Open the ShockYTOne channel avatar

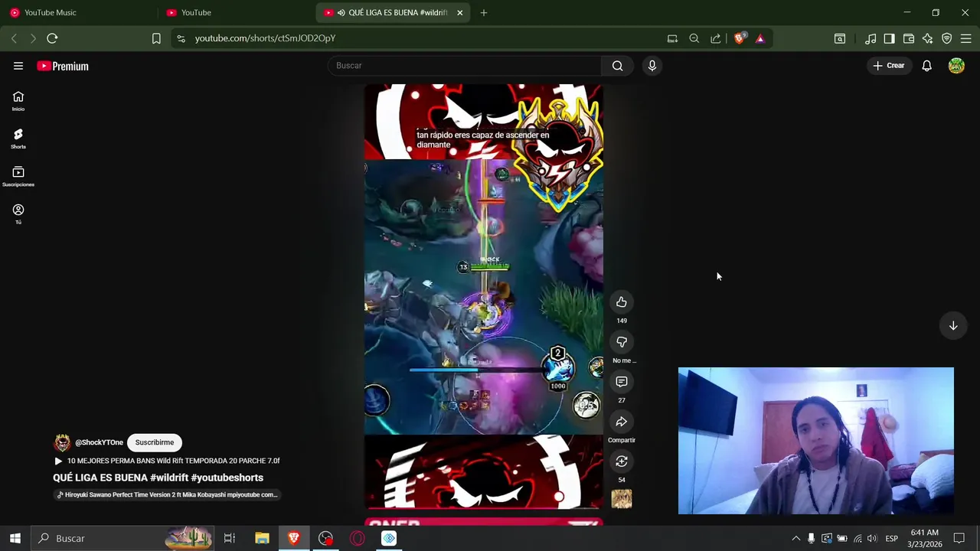tap(62, 442)
